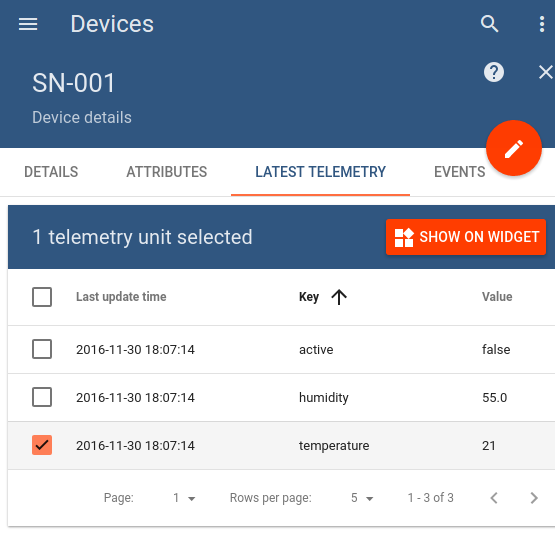Close the SN-001 device details panel
This screenshot has height=534, width=555.
click(x=545, y=72)
